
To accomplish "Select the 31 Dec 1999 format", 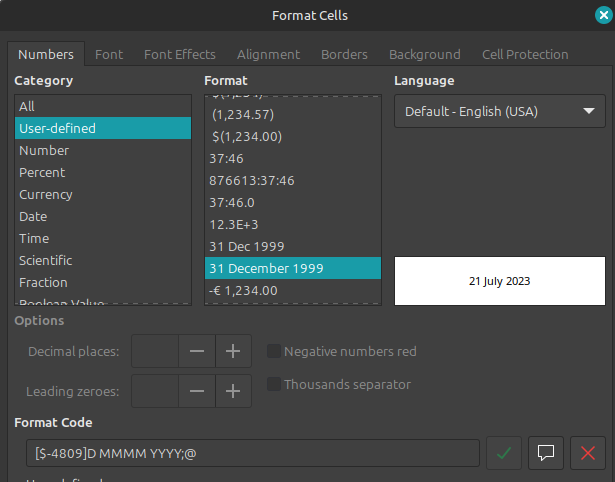I will tap(247, 246).
